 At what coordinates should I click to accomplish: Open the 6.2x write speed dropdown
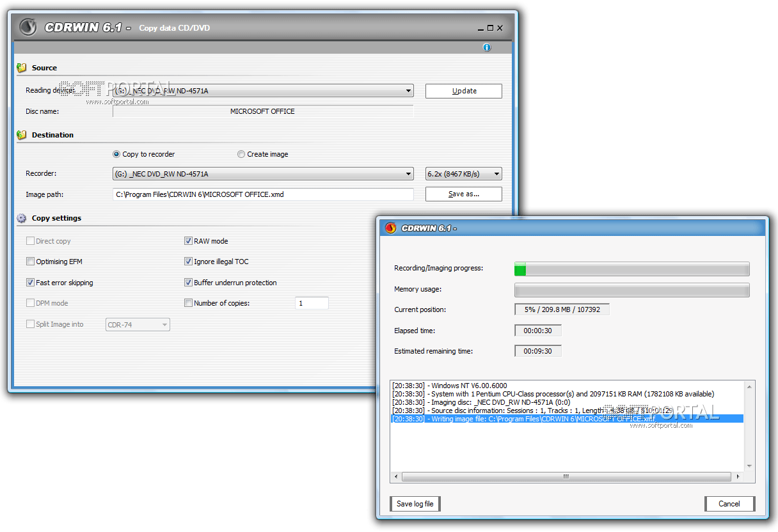496,174
